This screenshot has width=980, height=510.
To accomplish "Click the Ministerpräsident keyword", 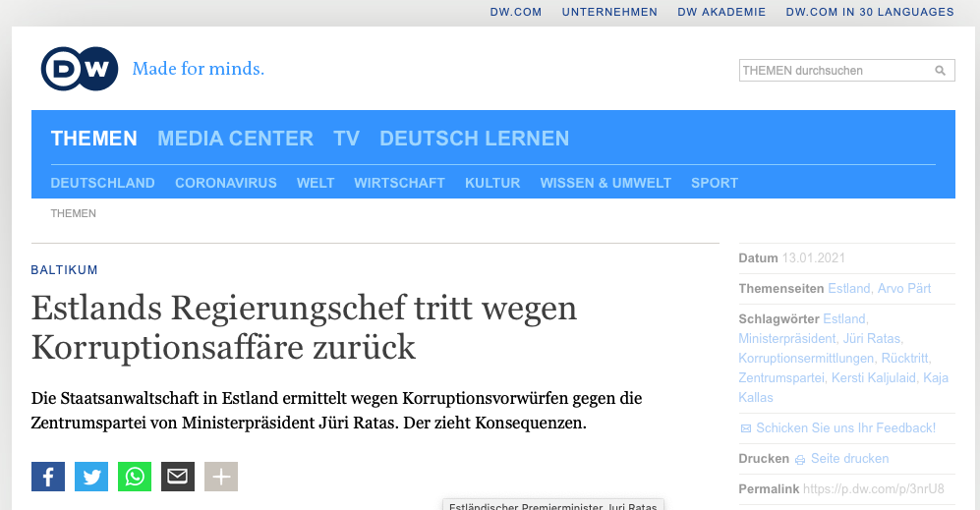I will 788,339.
